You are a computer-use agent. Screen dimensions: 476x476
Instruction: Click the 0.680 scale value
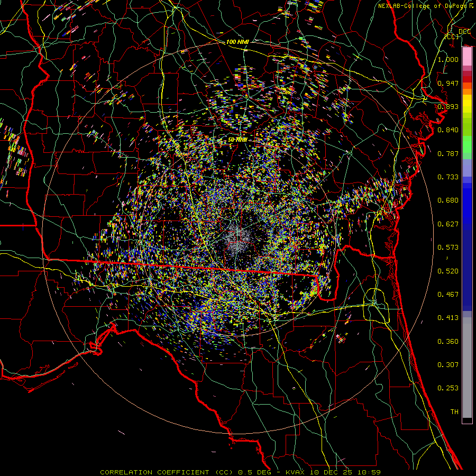coord(448,200)
